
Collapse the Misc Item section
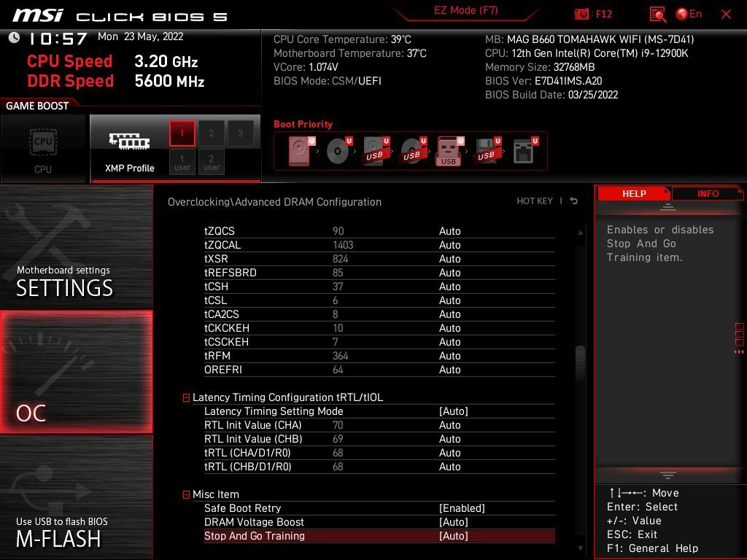click(x=186, y=495)
